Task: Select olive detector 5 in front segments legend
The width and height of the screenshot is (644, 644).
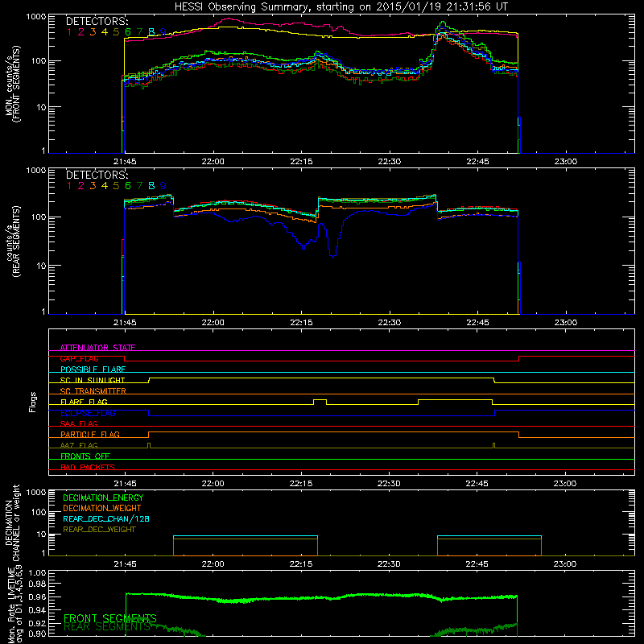Action: tap(116, 32)
